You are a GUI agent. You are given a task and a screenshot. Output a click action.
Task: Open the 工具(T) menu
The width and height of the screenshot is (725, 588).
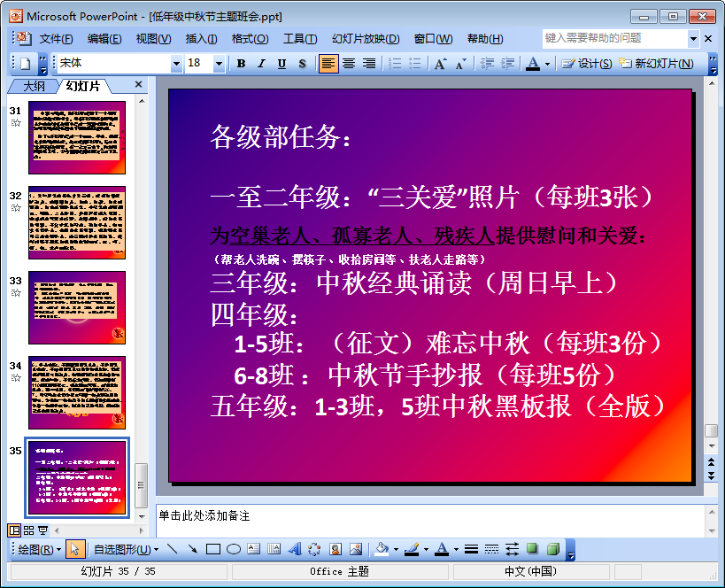(300, 39)
